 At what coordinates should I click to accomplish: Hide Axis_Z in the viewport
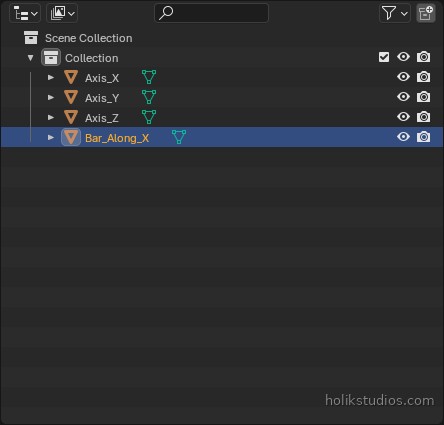[x=403, y=117]
